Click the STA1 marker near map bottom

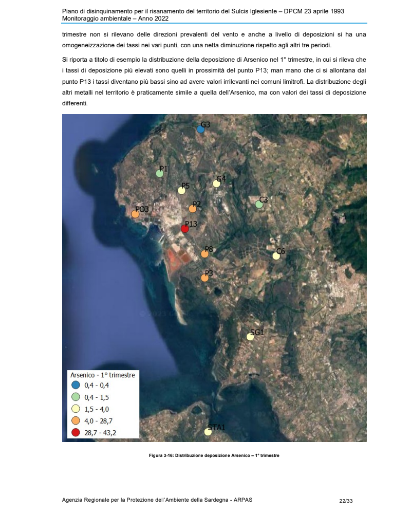pyautogui.click(x=208, y=432)
